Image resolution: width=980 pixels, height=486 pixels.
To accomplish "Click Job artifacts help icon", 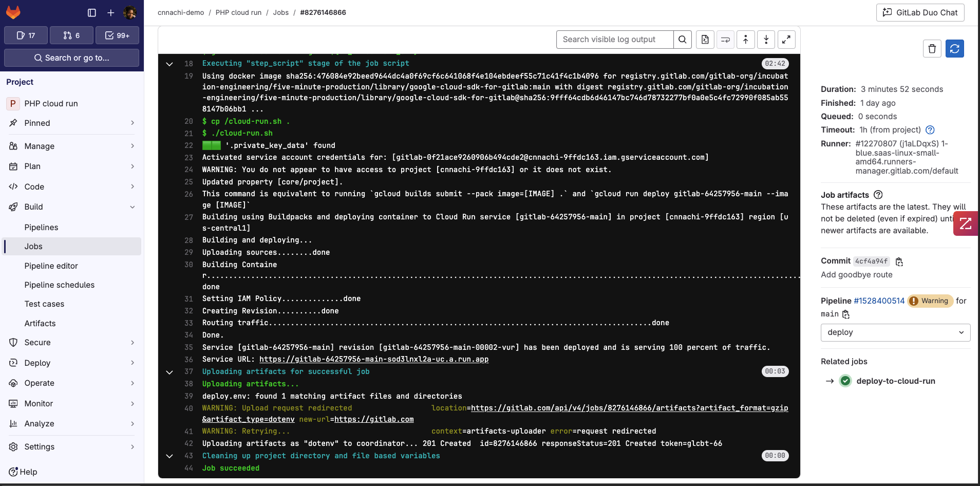I will [x=878, y=195].
